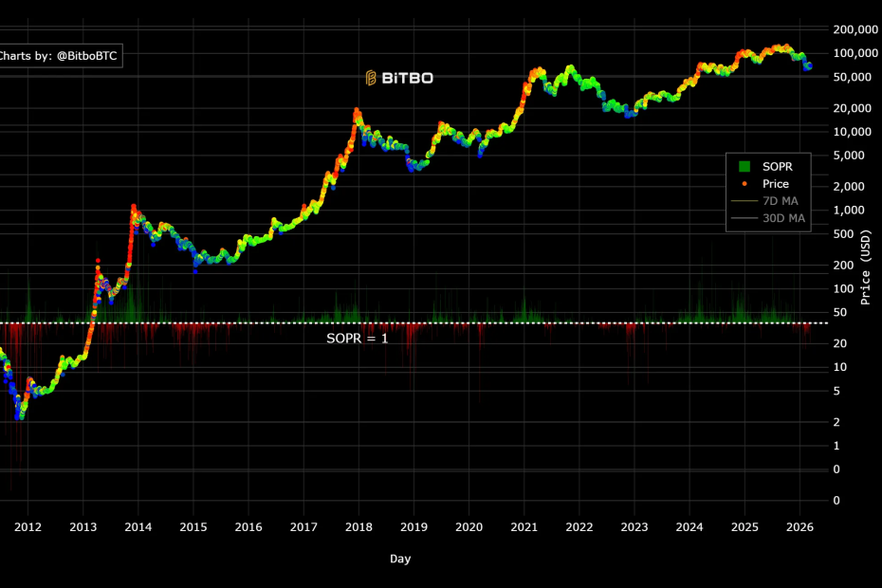Click the green SOPR legend square
This screenshot has width=882, height=588.
[744, 167]
